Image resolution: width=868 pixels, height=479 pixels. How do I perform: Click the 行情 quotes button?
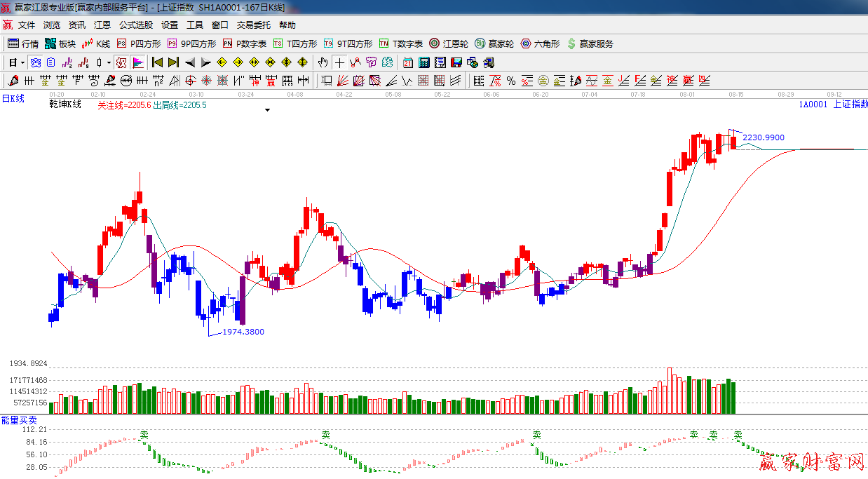(x=23, y=43)
